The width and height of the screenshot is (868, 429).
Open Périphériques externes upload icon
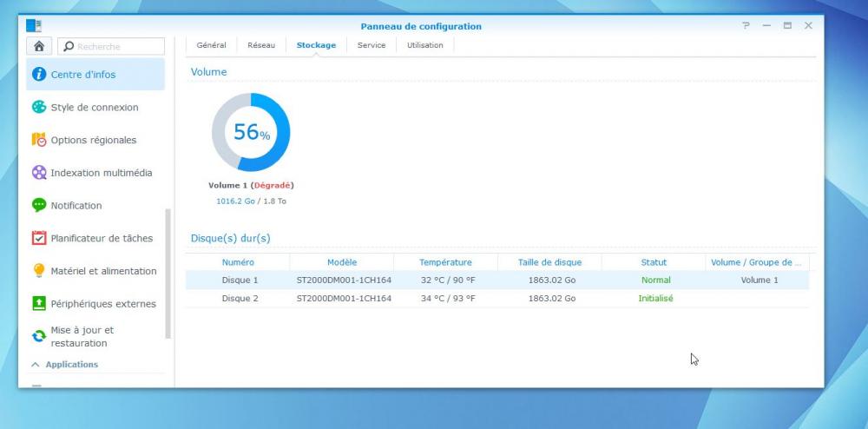pyautogui.click(x=39, y=304)
